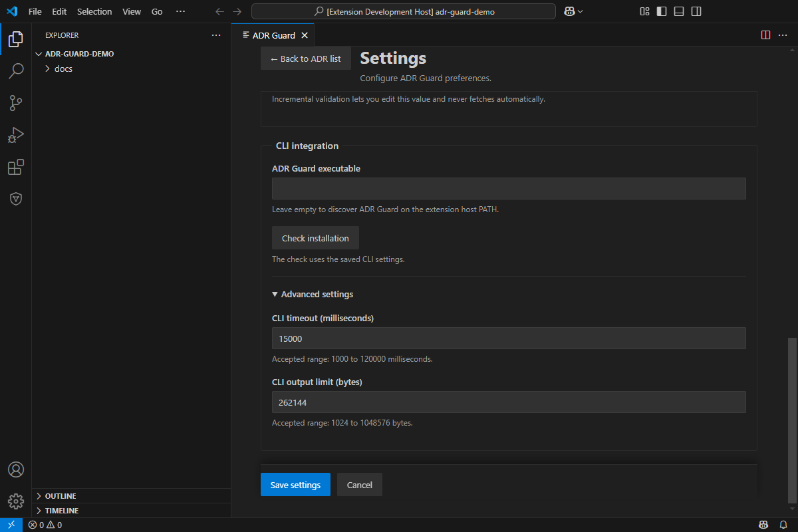
Task: Focus the ADR Guard executable field
Action: click(x=509, y=188)
